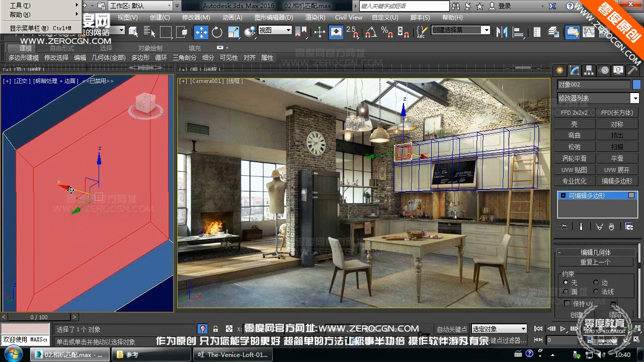Click Make Unique icon in modifier stack

pyautogui.click(x=599, y=227)
